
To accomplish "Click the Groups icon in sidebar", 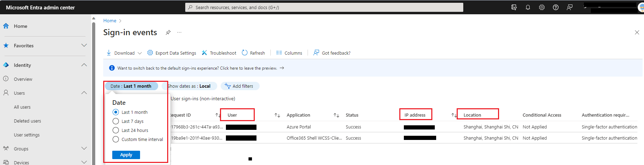I will coord(6,149).
